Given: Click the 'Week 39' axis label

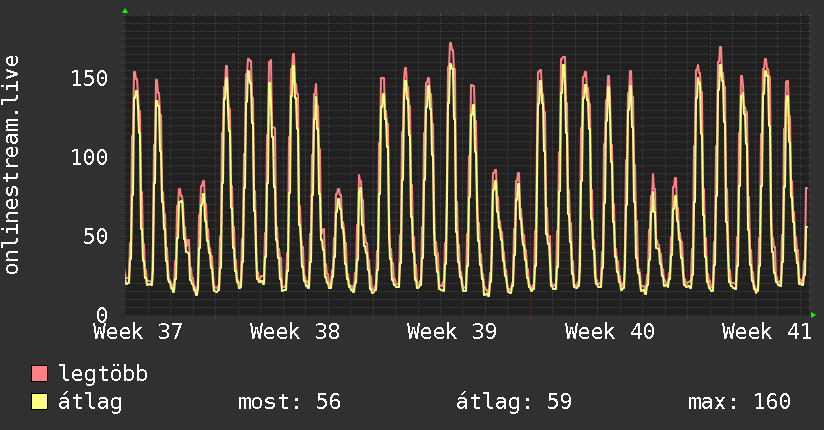Looking at the screenshot, I should point(452,332).
